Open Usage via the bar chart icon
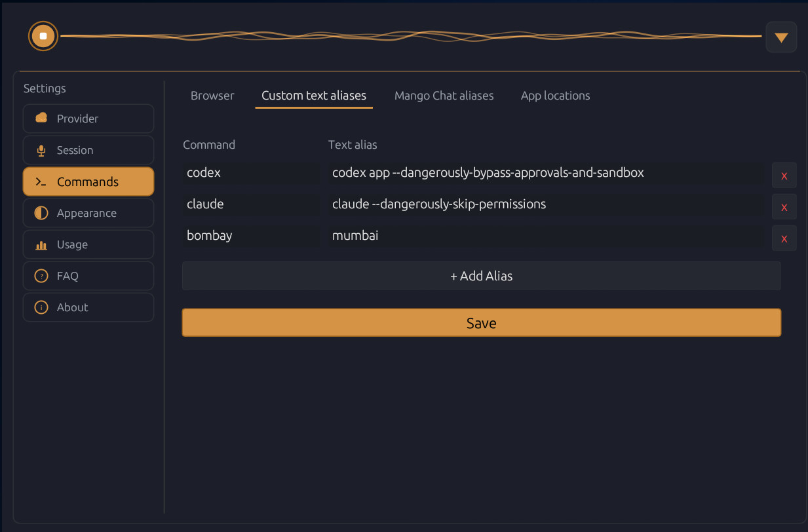 click(41, 244)
